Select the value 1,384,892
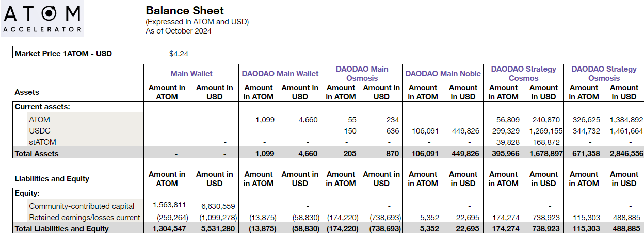644x233 pixels. click(626, 119)
